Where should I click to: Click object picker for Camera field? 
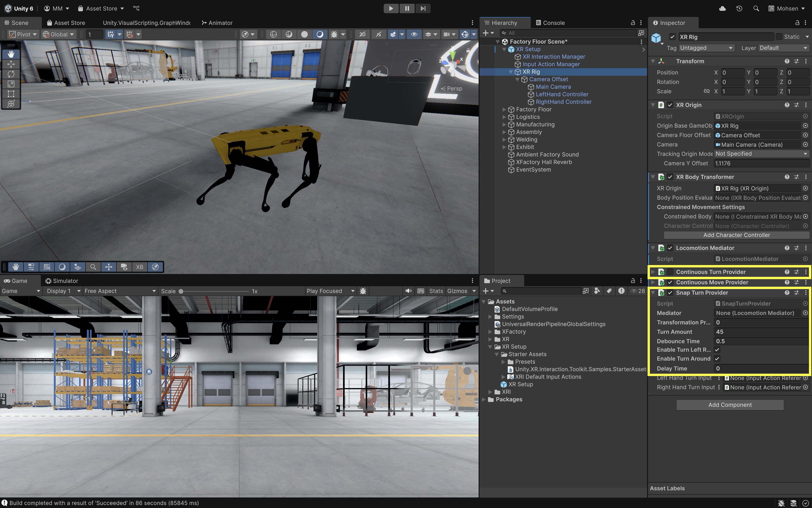(x=805, y=144)
